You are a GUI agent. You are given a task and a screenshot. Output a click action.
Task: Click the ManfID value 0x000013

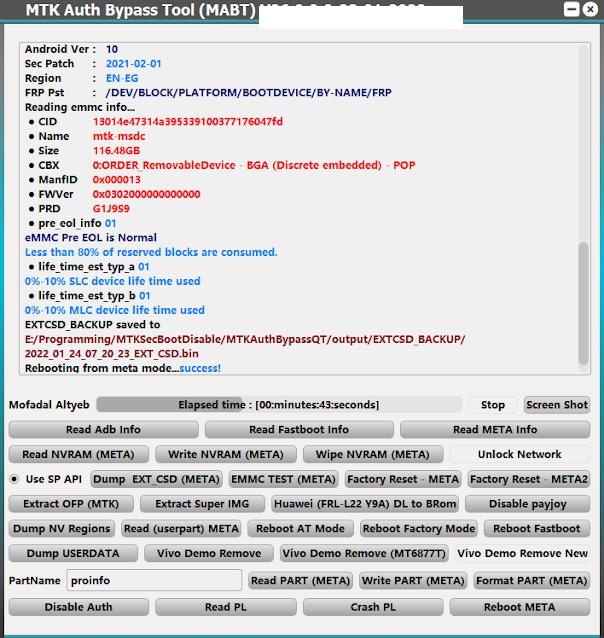coord(116,180)
